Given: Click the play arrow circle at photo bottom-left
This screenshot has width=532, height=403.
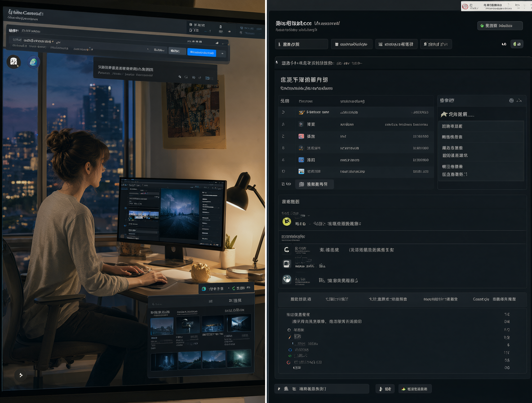Looking at the screenshot, I should (x=21, y=375).
